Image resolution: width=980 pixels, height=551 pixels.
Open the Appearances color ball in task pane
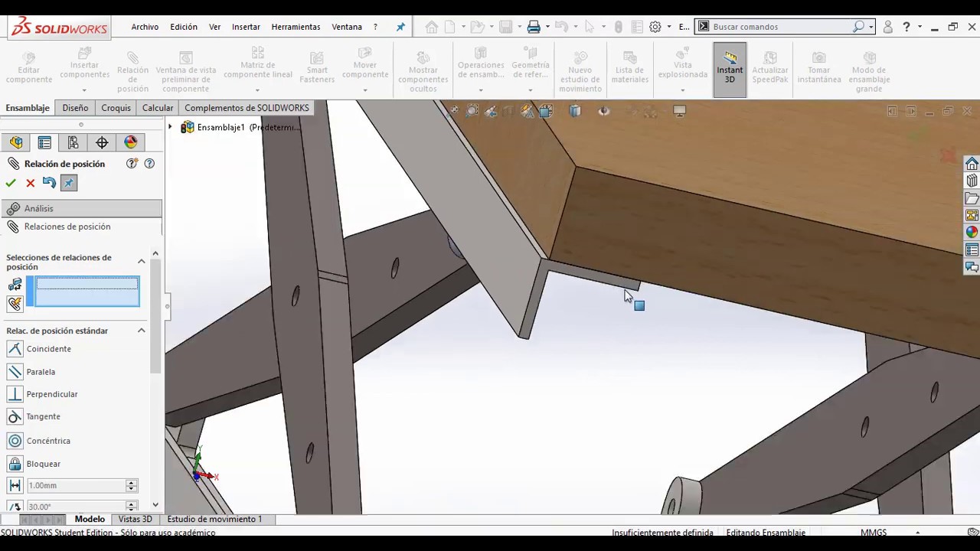[972, 233]
